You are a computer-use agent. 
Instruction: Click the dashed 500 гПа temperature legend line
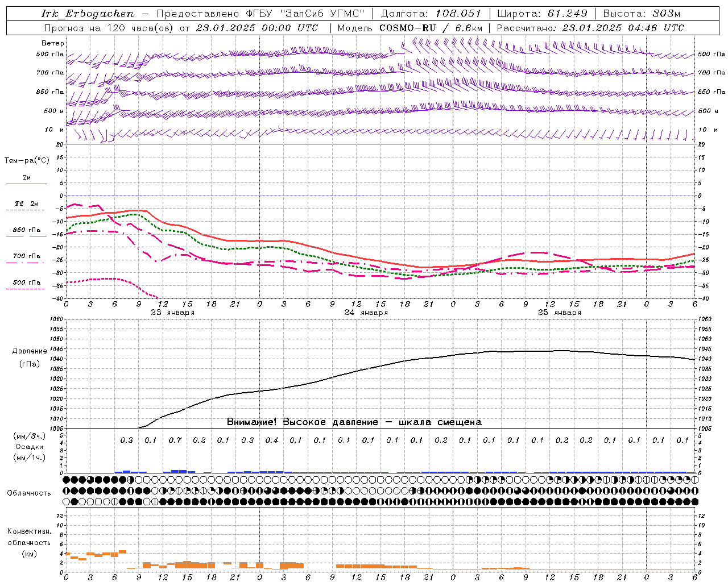click(26, 289)
